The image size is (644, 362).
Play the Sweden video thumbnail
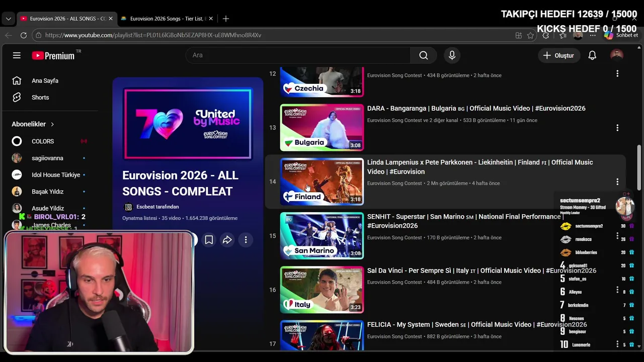[322, 335]
